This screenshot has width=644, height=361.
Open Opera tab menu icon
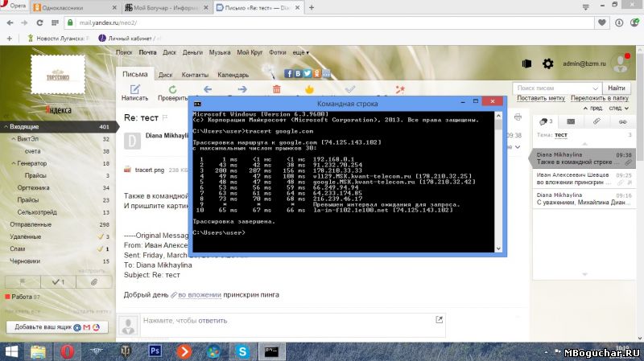pos(586,7)
